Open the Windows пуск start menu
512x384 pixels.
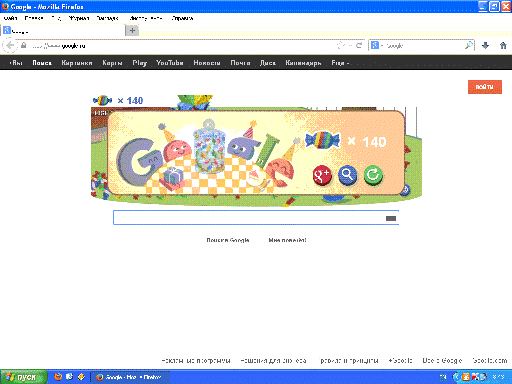(x=23, y=377)
